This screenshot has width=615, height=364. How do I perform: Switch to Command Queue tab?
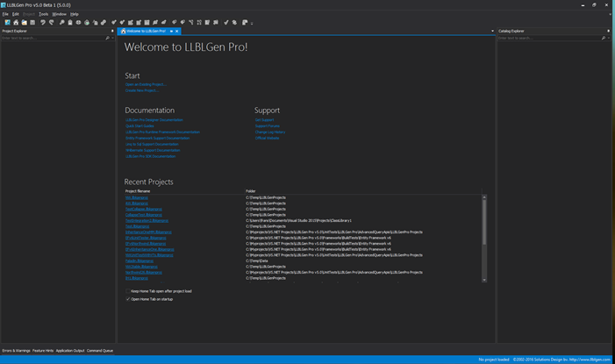[100, 351]
